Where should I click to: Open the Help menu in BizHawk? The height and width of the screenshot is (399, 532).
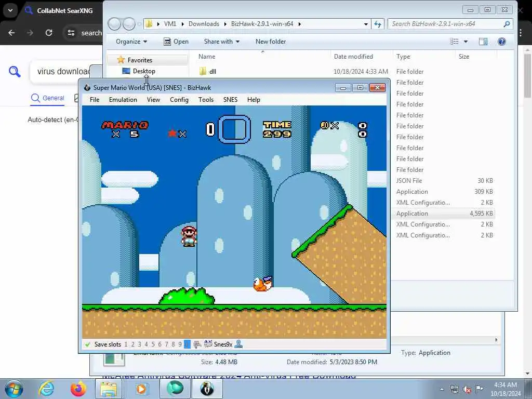click(x=254, y=99)
